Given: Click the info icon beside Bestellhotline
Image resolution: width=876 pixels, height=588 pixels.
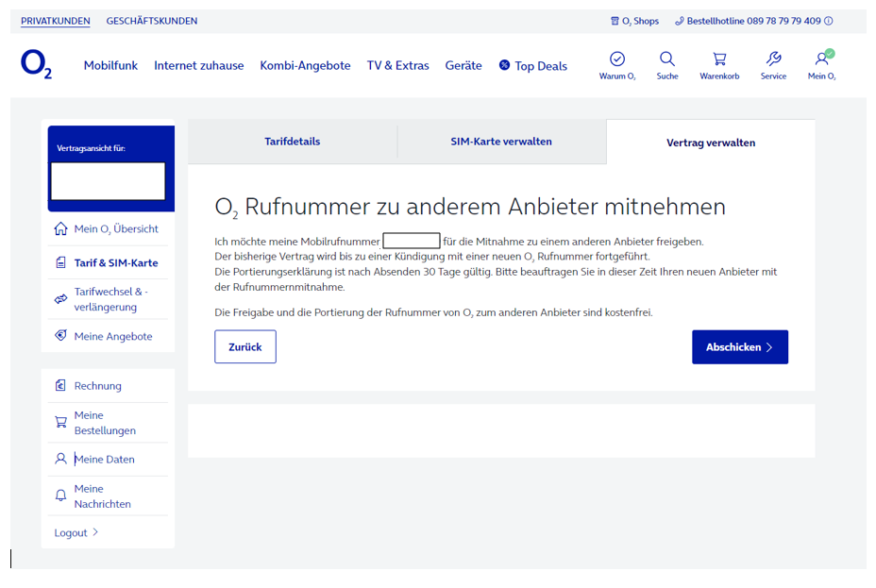Looking at the screenshot, I should coord(829,21).
